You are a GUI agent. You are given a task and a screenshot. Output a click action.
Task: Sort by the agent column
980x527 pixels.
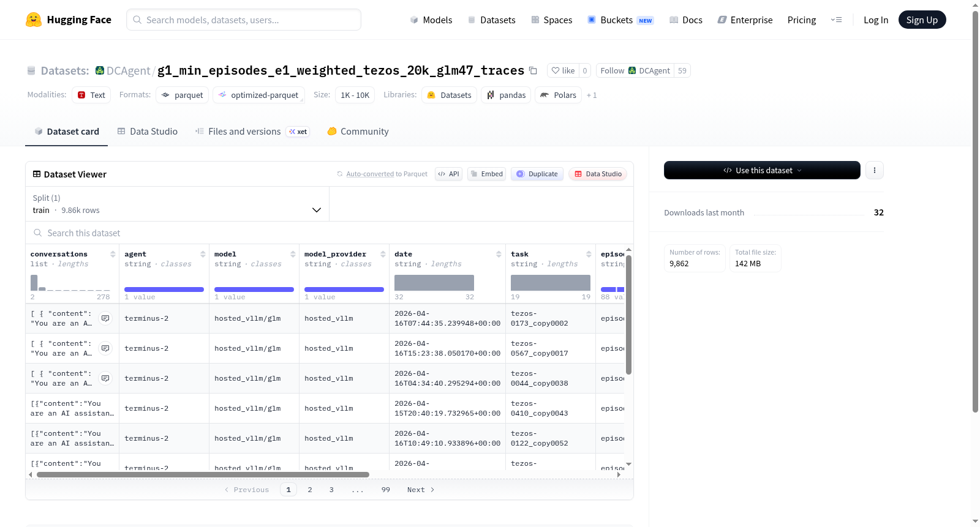[x=203, y=254]
